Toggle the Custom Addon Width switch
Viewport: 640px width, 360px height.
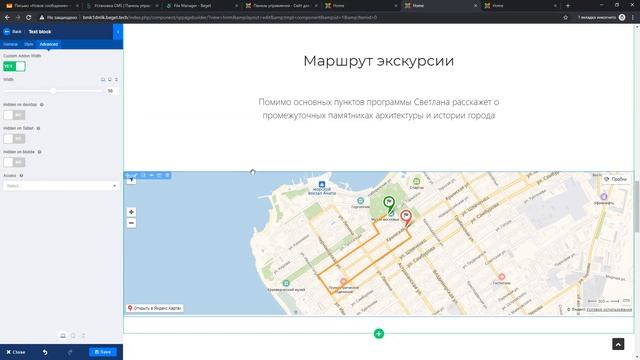click(14, 66)
